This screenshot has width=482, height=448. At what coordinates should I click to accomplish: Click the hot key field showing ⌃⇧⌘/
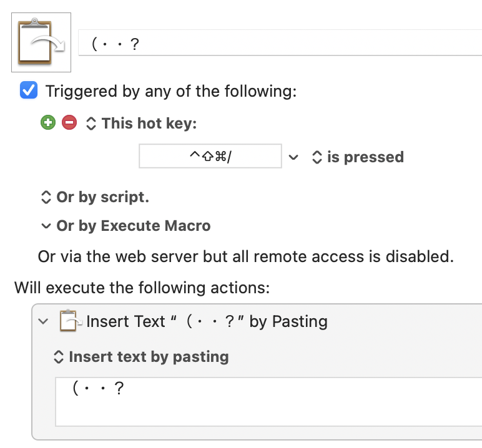(x=210, y=156)
